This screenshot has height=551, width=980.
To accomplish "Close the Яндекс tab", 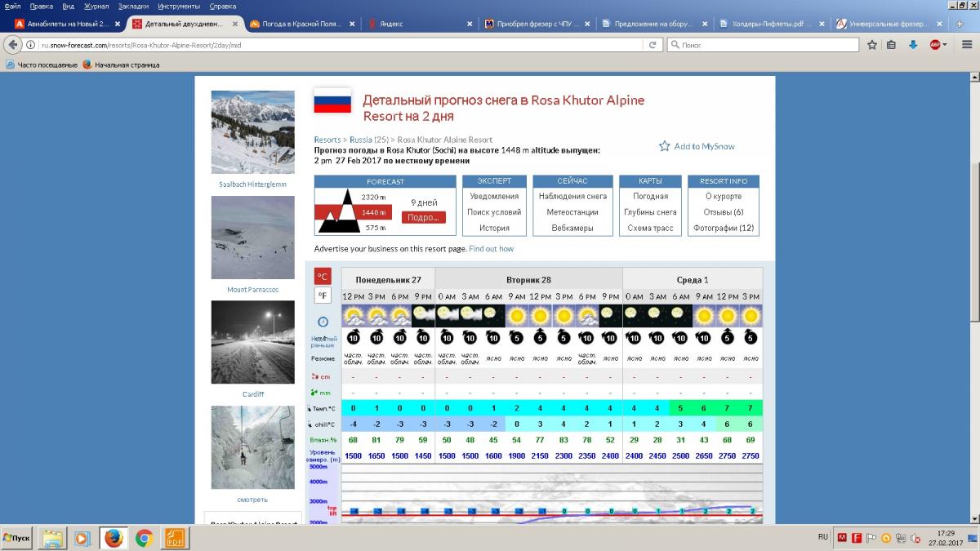I will point(470,24).
